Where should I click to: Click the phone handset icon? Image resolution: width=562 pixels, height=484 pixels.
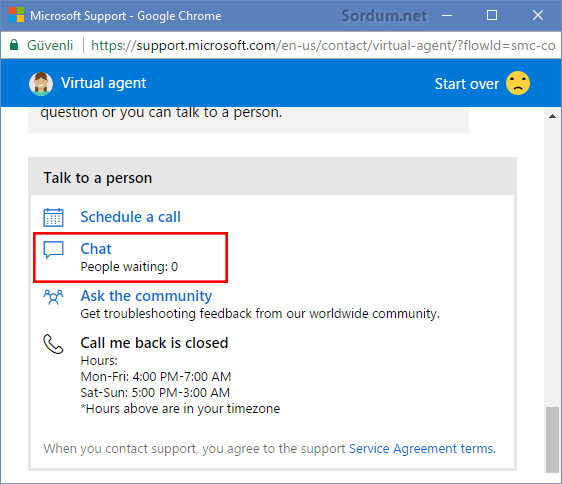[x=53, y=344]
